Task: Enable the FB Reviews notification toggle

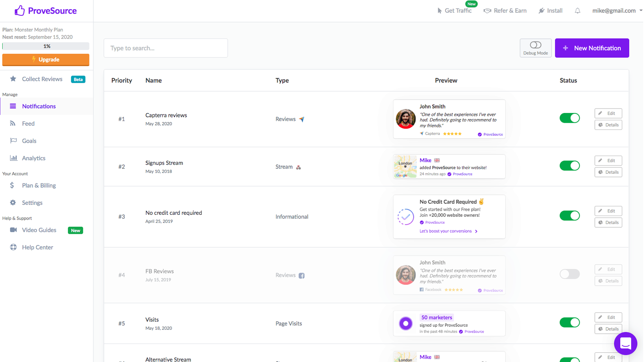Action: click(x=570, y=274)
